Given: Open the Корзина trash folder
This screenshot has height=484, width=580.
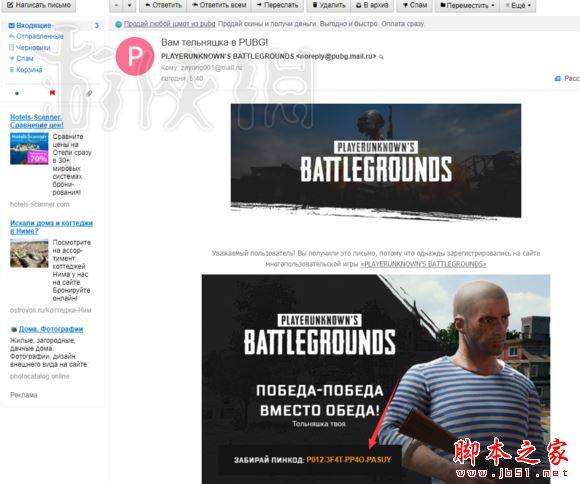Looking at the screenshot, I should point(26,70).
